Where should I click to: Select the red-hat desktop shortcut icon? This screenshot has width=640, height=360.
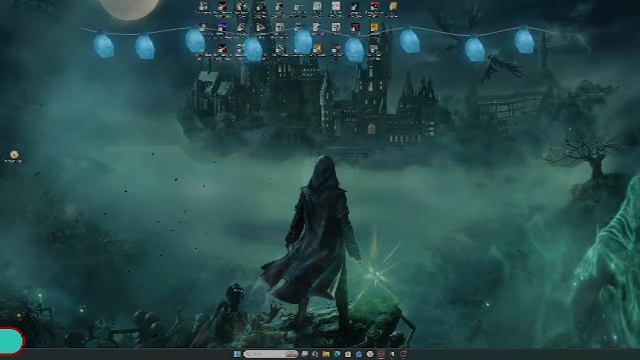coord(374,6)
